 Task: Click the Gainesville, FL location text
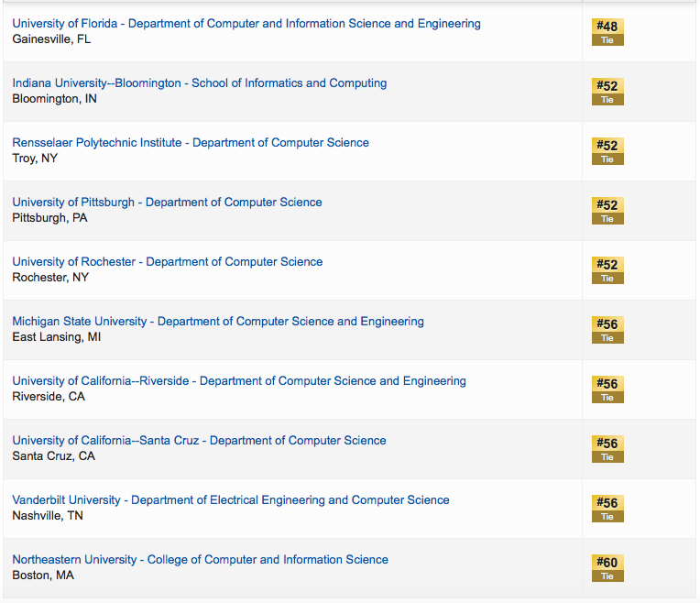point(51,39)
